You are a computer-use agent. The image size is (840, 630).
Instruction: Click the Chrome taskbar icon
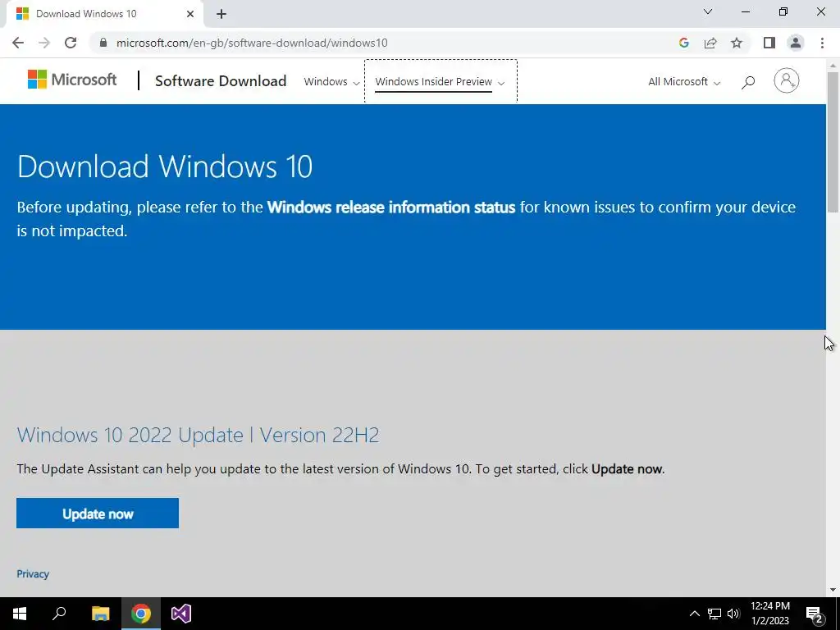point(141,614)
